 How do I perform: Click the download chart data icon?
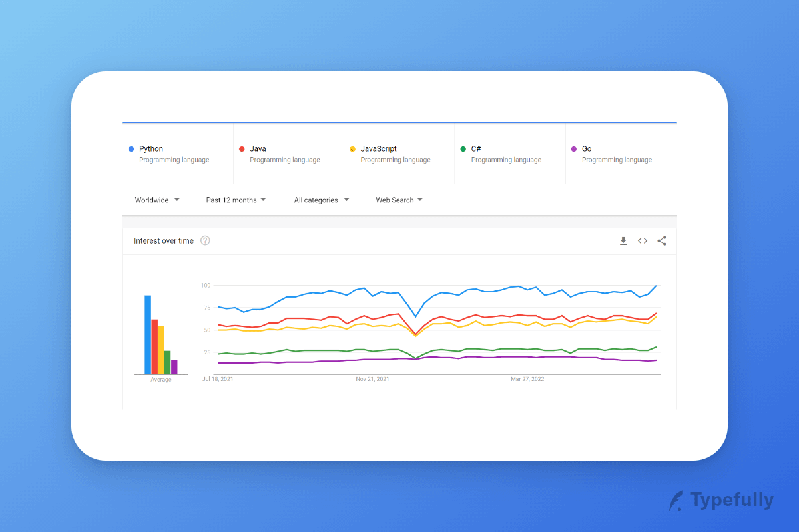623,241
